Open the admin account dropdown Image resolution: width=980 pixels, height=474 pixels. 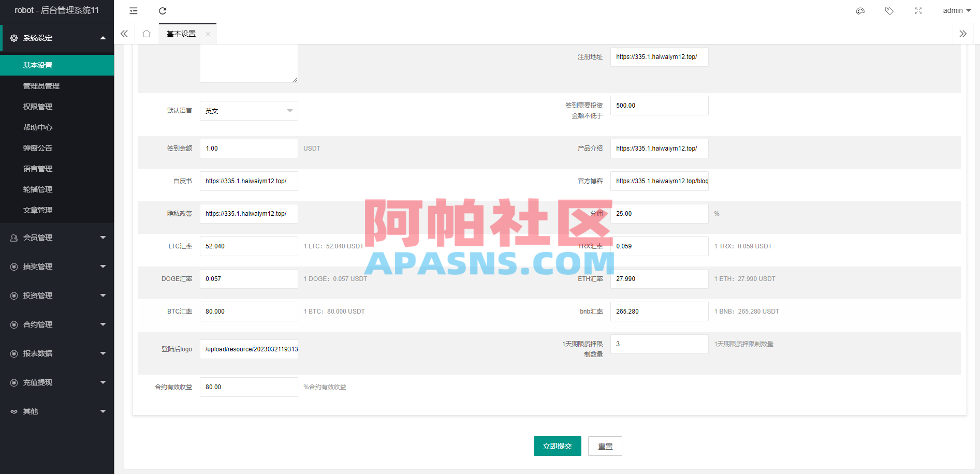pos(956,10)
